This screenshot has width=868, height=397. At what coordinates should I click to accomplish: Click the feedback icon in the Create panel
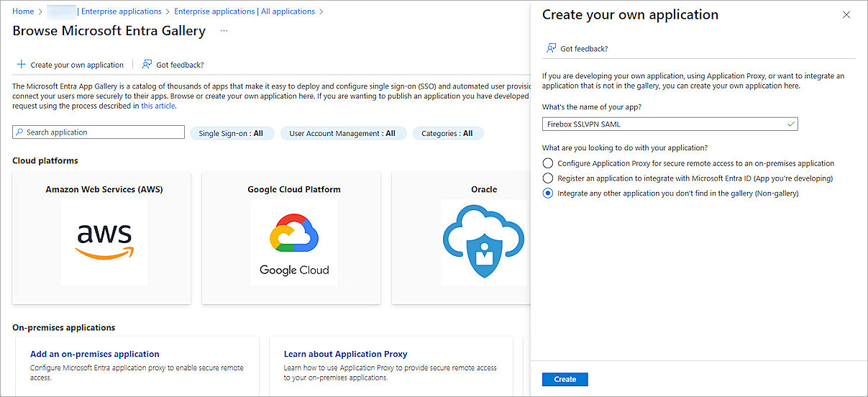tap(551, 48)
